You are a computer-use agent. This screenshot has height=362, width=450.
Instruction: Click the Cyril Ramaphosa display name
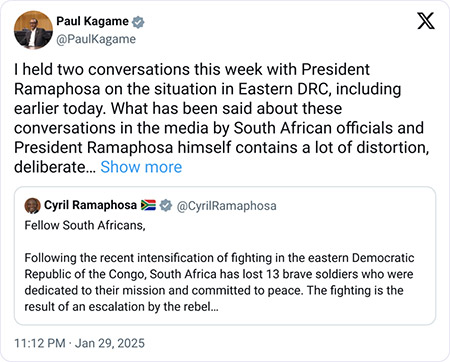pos(90,205)
